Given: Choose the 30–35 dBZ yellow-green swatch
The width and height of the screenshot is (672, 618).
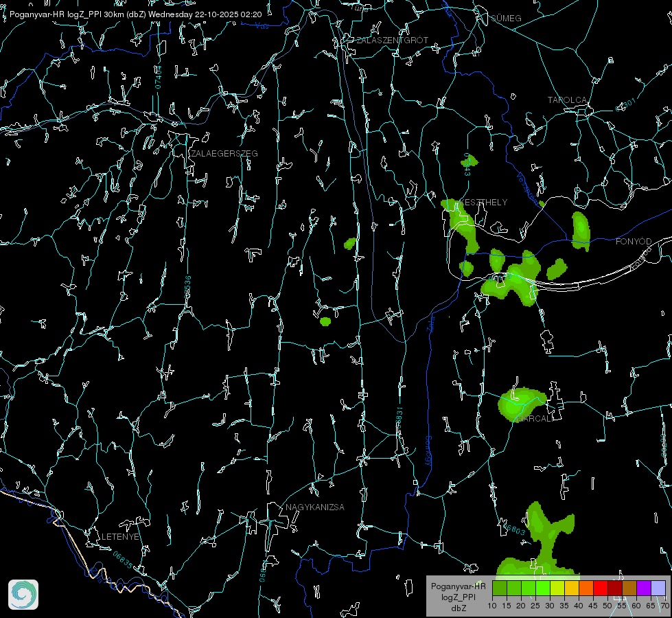Looking at the screenshot, I should click(557, 588).
